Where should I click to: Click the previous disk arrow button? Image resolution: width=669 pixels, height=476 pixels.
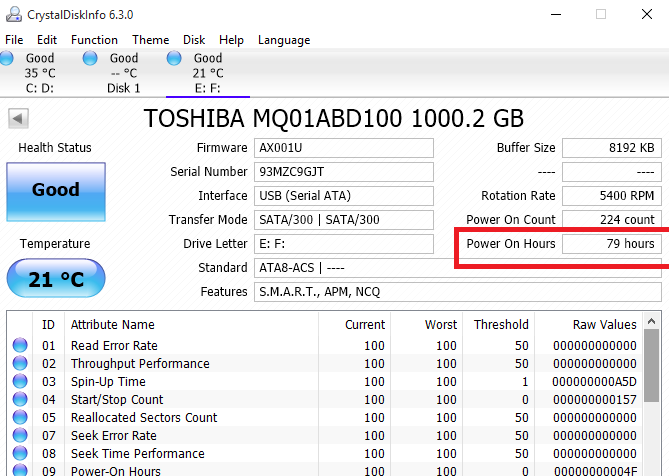pyautogui.click(x=18, y=118)
